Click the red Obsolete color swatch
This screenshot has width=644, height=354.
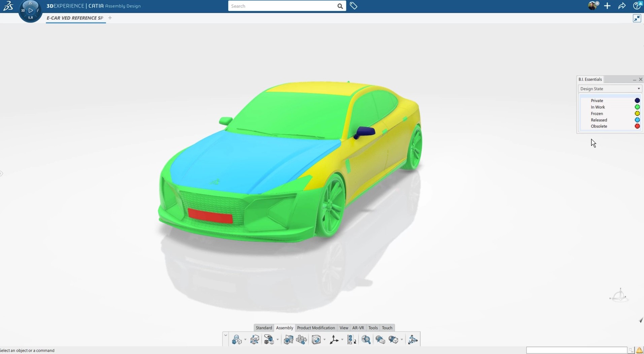point(637,126)
